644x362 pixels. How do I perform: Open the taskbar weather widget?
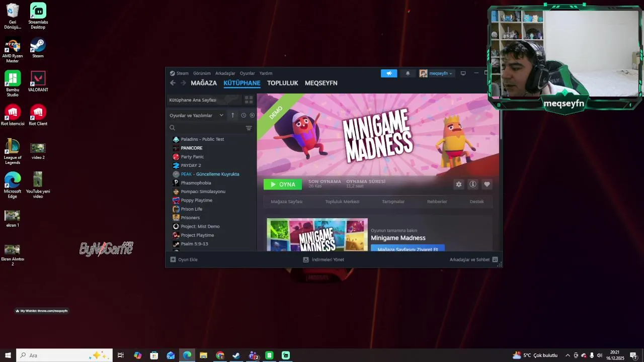pos(535,355)
